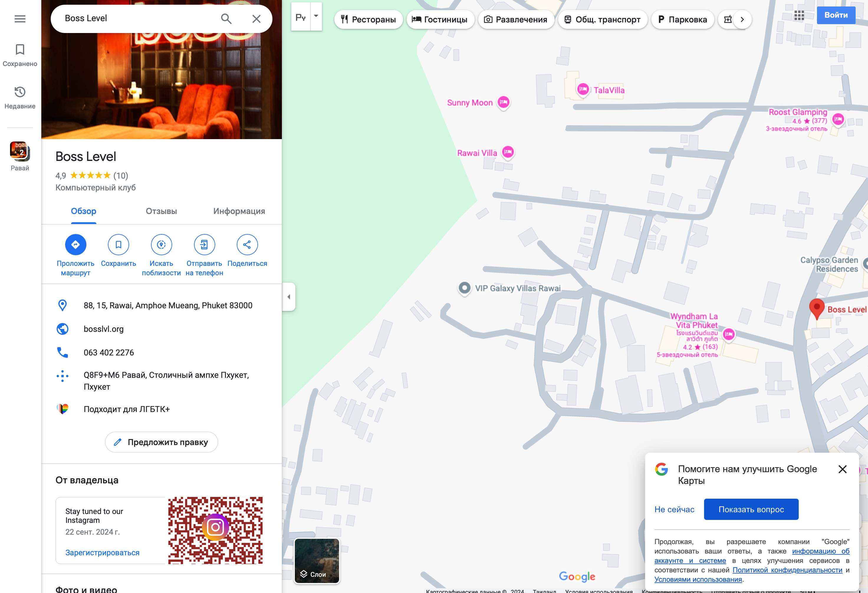This screenshot has height=593, width=868.
Task: Open the bosslvl.org website link
Action: click(103, 329)
